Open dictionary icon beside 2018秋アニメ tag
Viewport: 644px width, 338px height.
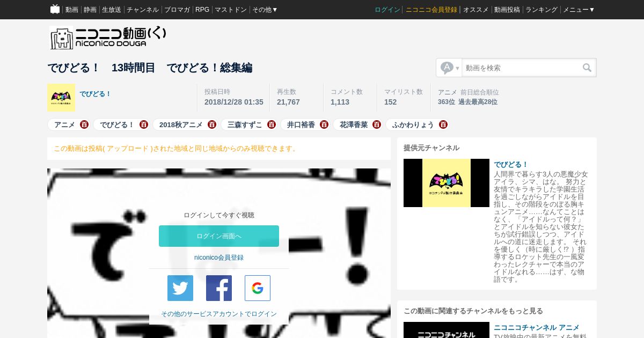(x=212, y=124)
